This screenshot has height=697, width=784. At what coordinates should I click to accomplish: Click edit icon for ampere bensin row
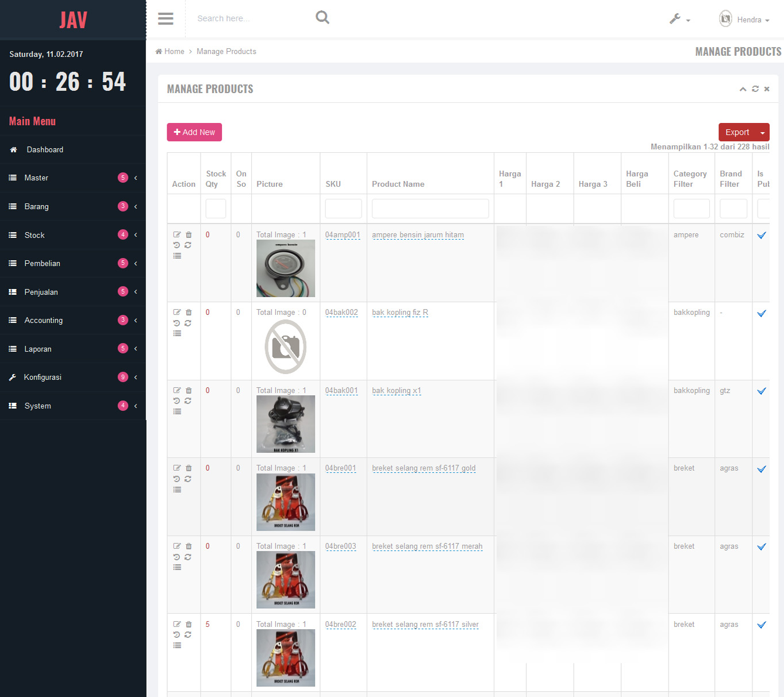(x=177, y=234)
